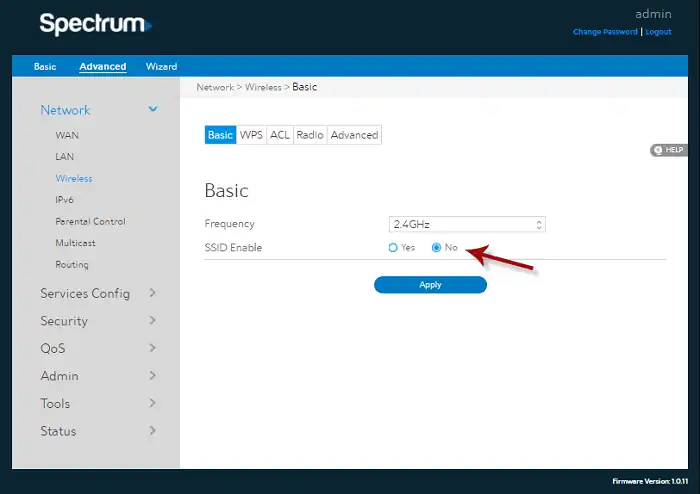Click the Spectrum logo
This screenshot has width=700, height=494.
(x=96, y=24)
